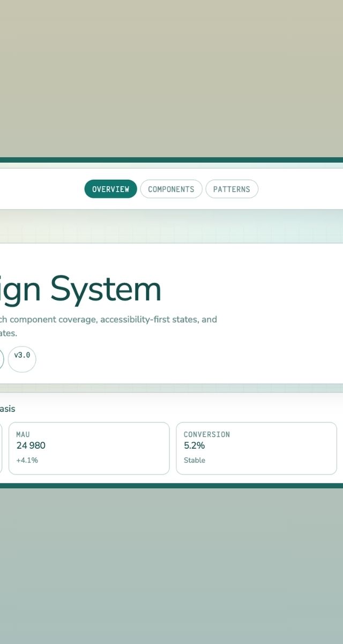Click the CONVERSION label

(207, 434)
